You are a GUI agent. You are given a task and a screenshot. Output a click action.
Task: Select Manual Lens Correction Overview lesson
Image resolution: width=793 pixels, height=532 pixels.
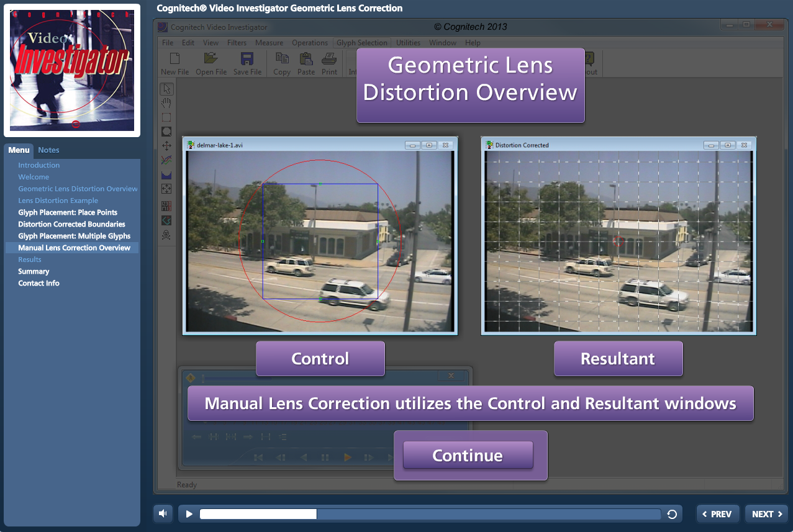[x=72, y=248]
